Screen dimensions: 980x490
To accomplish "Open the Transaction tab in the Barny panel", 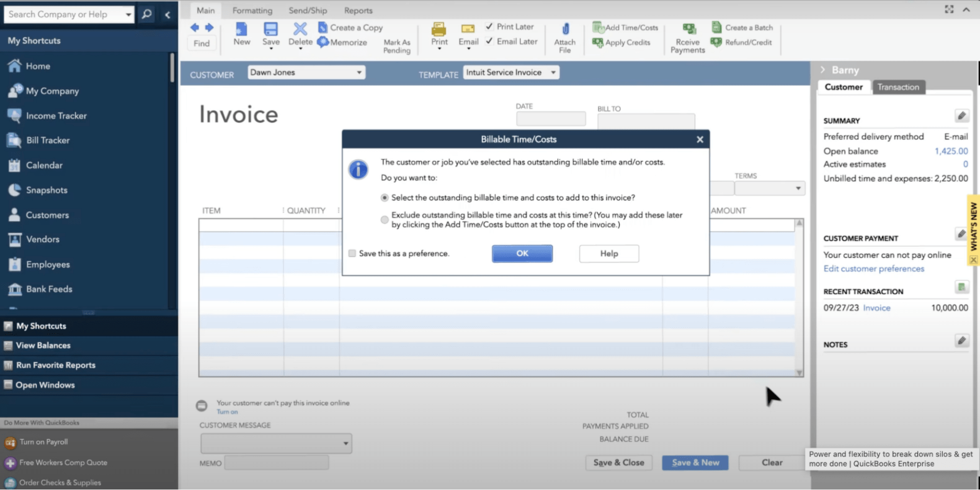I will pos(898,87).
